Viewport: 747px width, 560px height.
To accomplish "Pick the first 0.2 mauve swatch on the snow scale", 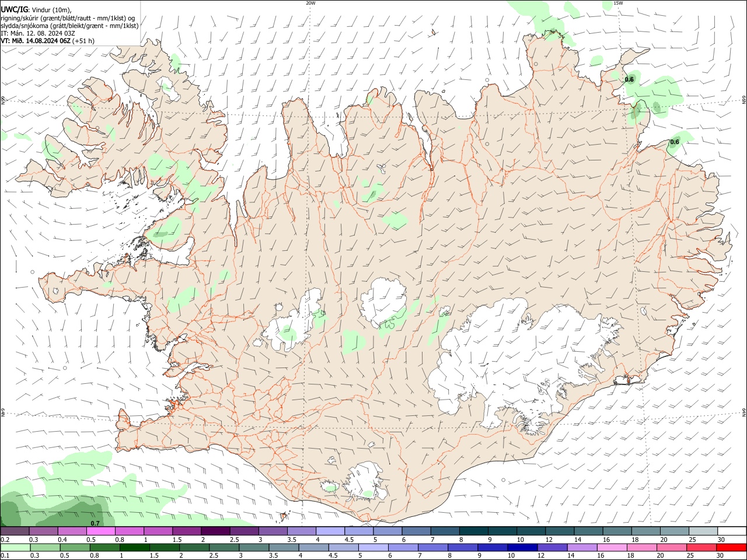I will (15, 531).
